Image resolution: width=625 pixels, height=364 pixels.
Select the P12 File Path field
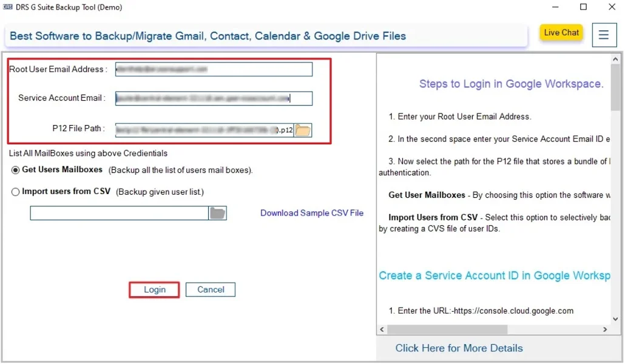[x=200, y=130]
